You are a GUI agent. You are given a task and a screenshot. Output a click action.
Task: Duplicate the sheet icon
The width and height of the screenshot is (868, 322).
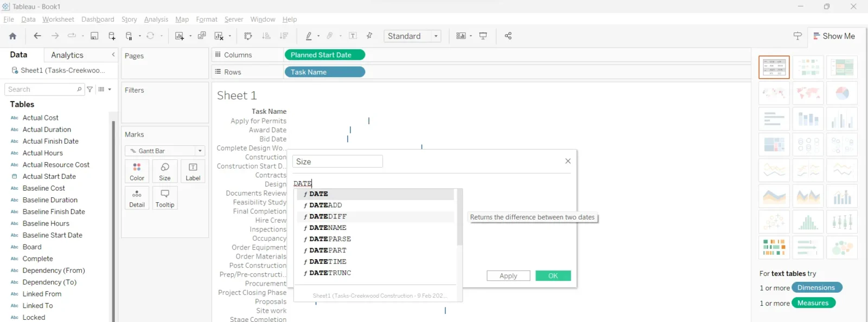pos(202,36)
